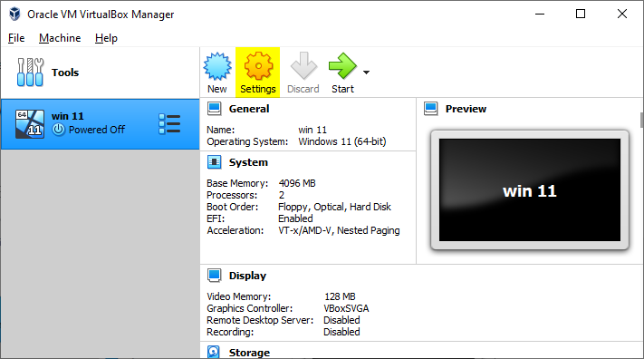Click the New virtual machine icon
This screenshot has height=359, width=644.
(x=217, y=66)
